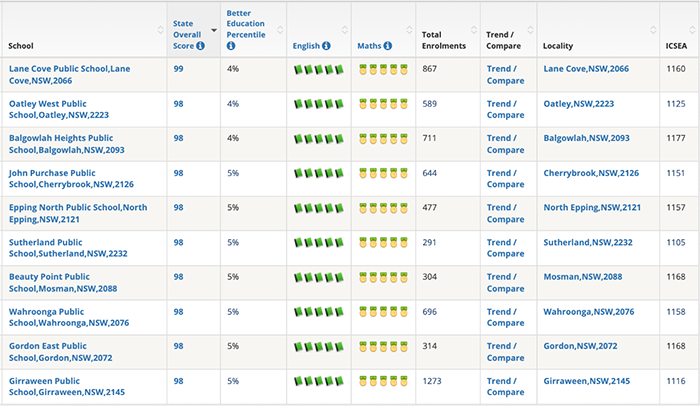Click Maths rating icons for Beauty Point
Image resolution: width=700 pixels, height=406 pixels.
382,277
